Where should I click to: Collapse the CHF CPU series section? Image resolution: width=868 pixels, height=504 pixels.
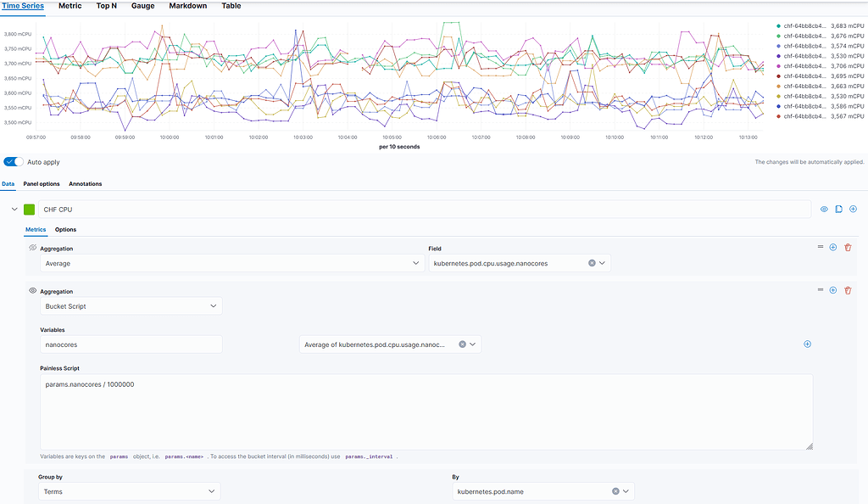click(14, 210)
